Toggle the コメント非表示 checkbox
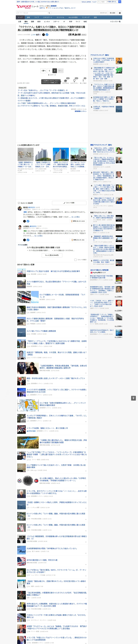This screenshot has width=138, height=644. [75, 260]
